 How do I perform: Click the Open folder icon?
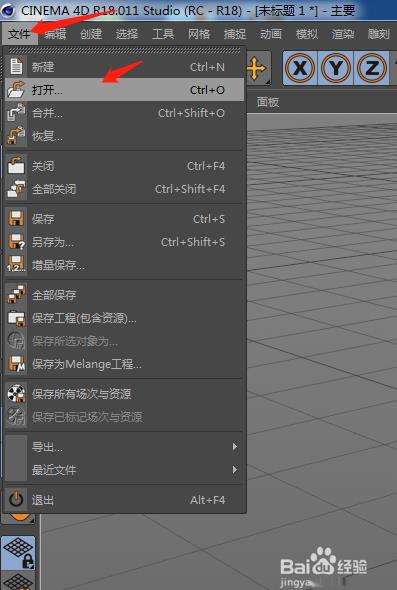point(16,90)
